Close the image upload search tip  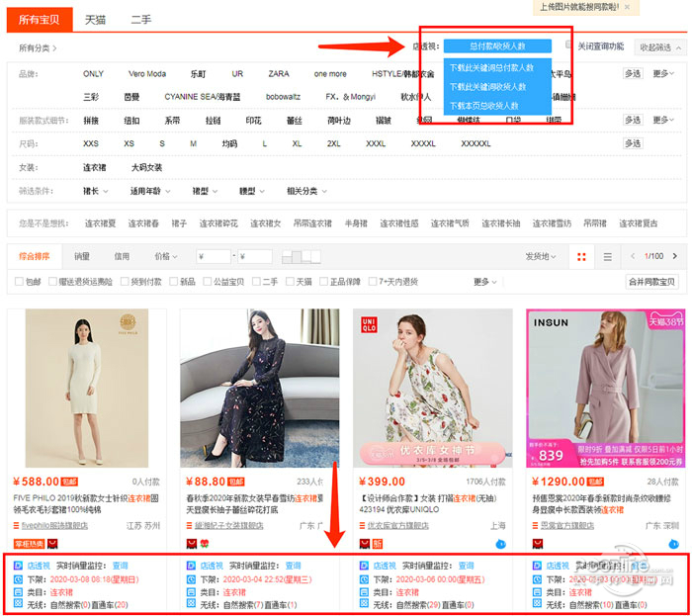[627, 7]
